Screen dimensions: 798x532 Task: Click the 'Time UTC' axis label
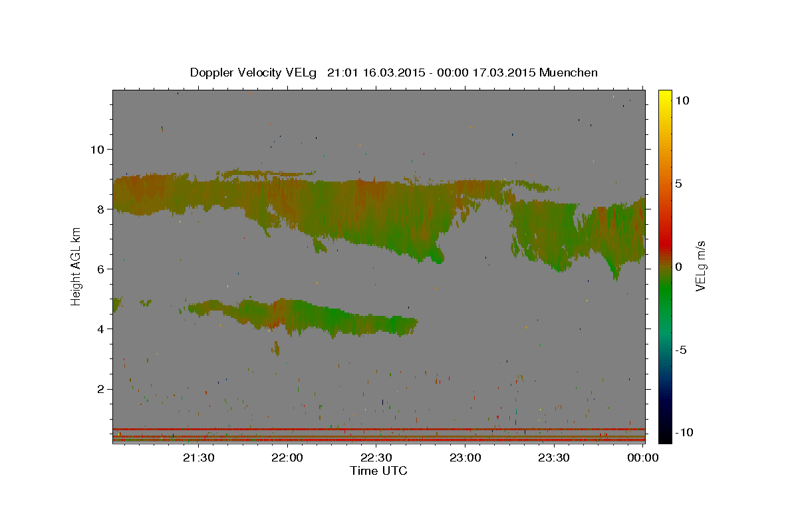378,471
